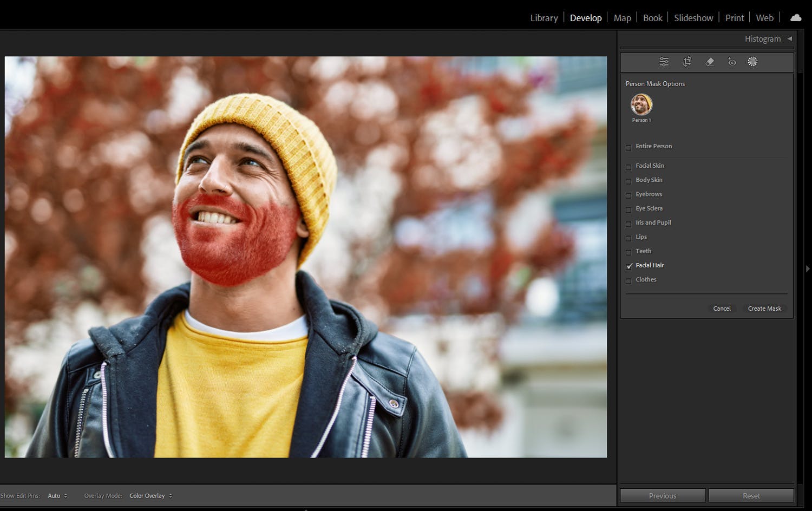
Task: Open the Slideshow module
Action: click(x=693, y=17)
